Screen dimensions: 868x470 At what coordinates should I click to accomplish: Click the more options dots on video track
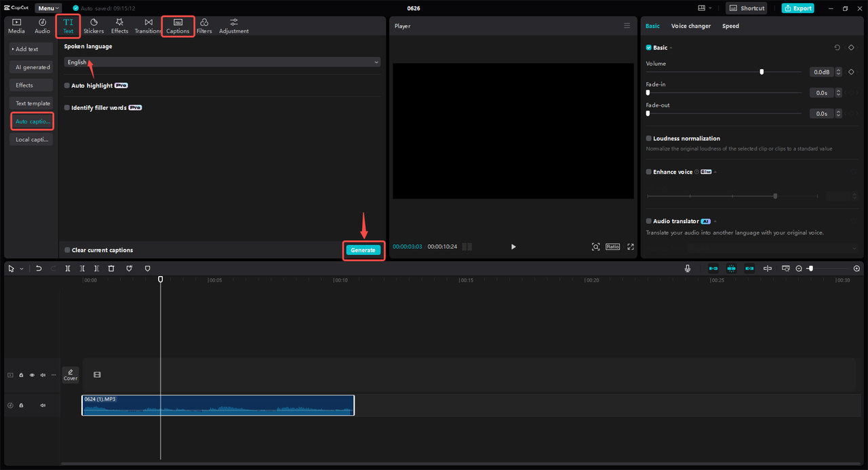tap(54, 375)
